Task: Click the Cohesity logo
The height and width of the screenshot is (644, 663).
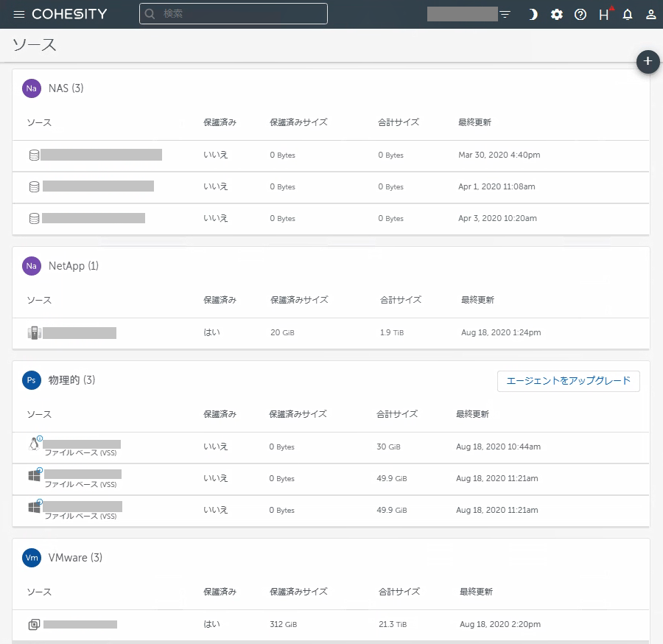Action: 69,14
